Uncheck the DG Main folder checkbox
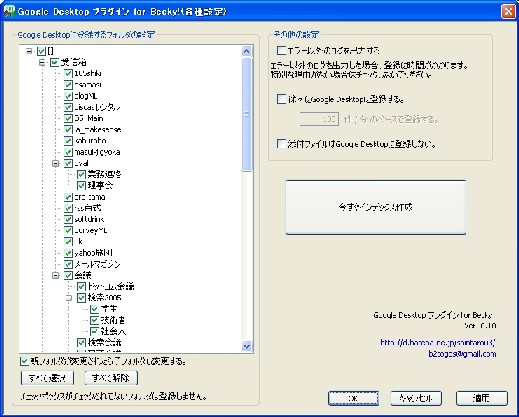This screenshot has width=519, height=417. 68,118
